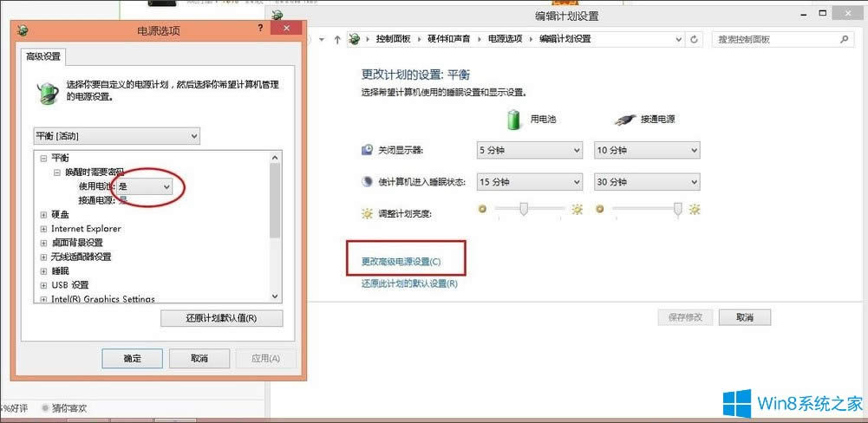Open the on-battery 5 分钟 display-off dropdown
The width and height of the screenshot is (868, 423).
528,151
